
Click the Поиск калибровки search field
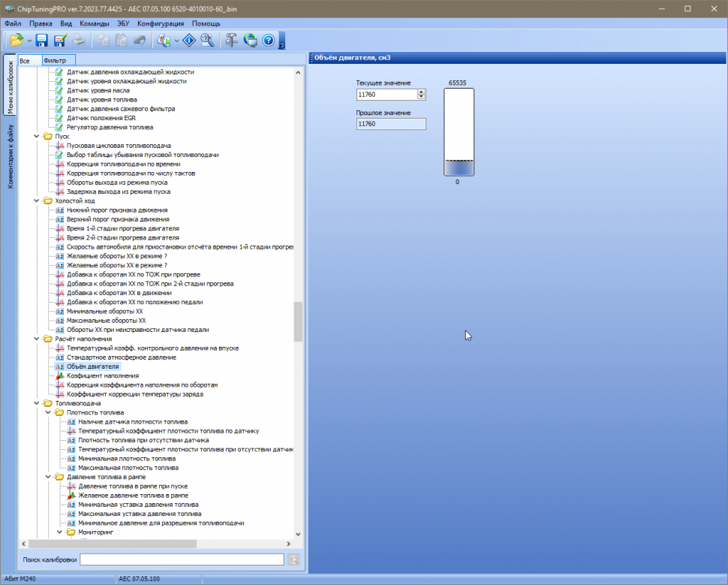pyautogui.click(x=182, y=559)
